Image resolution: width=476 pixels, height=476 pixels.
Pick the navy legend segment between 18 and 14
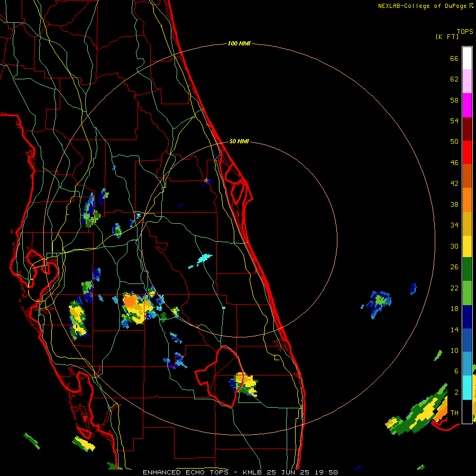467,317
